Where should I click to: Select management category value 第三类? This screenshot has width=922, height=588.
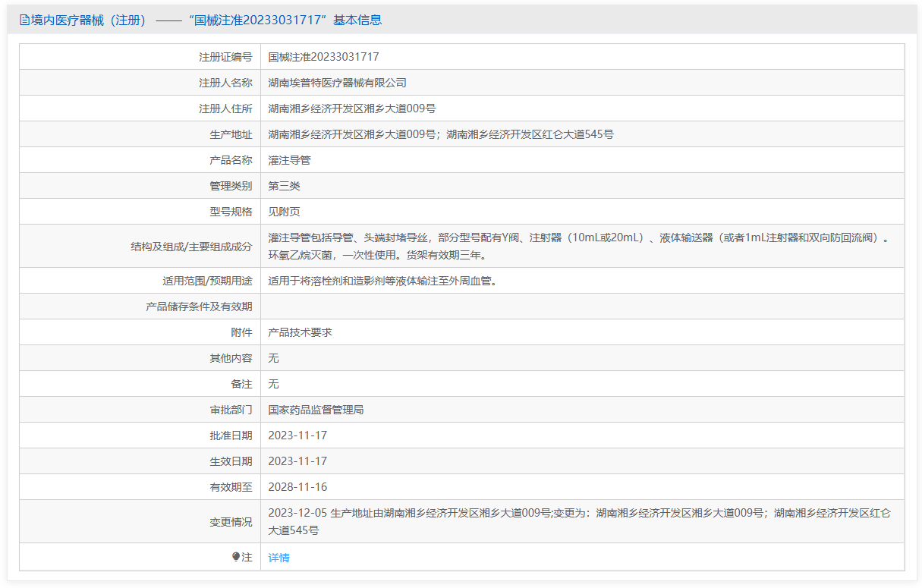285,186
